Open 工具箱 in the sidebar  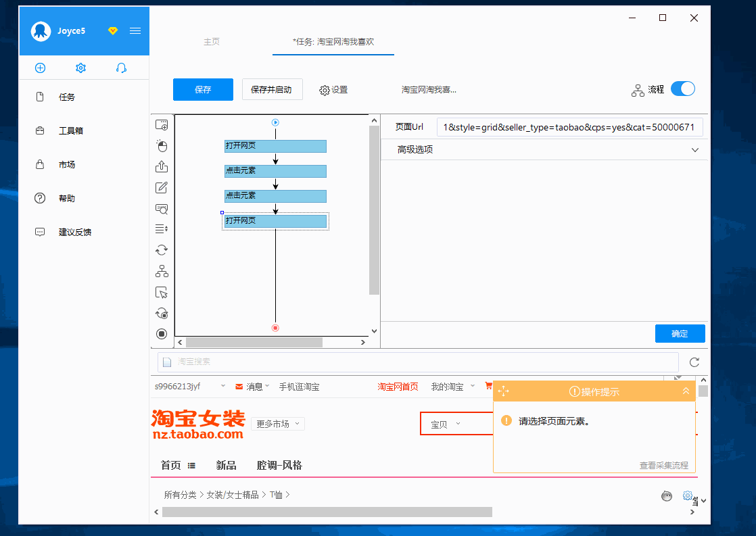click(x=71, y=130)
